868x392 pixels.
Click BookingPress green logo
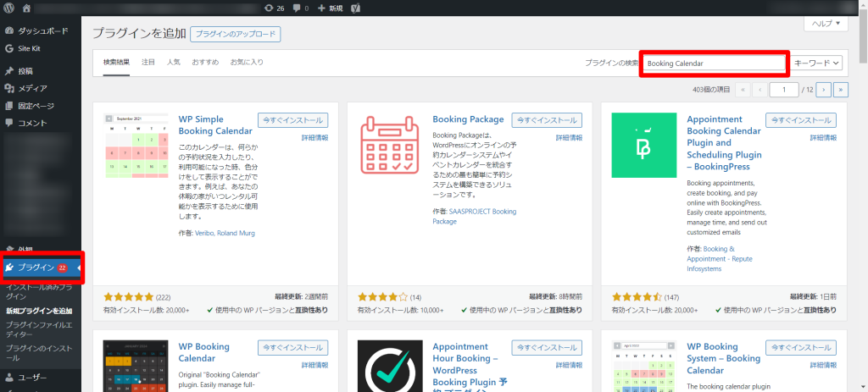pos(644,146)
